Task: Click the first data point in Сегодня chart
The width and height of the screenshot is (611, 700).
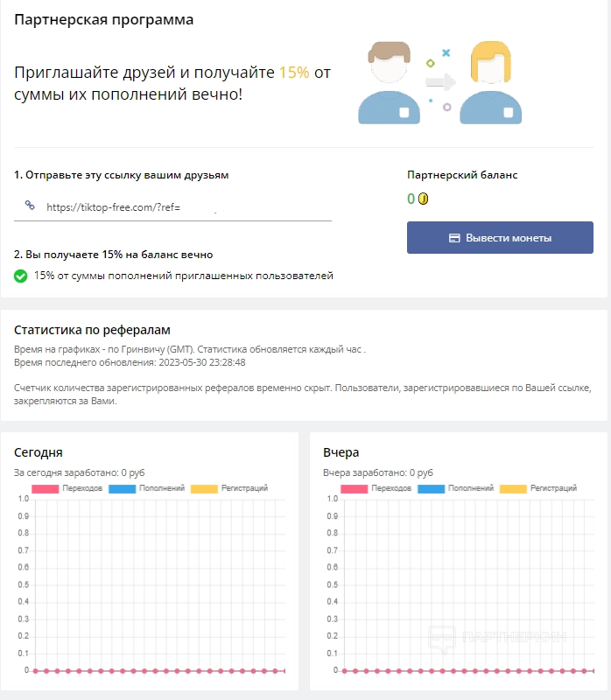Action: 36,670
